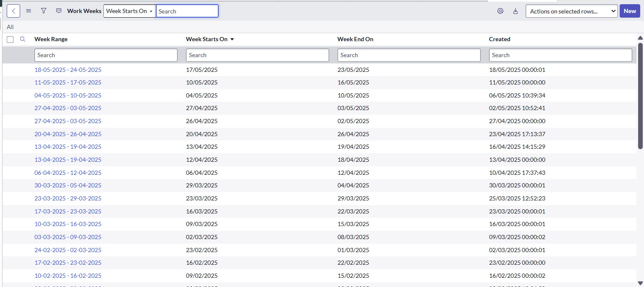Click the All breadcrumb filter
This screenshot has width=644, height=287.
10,27
